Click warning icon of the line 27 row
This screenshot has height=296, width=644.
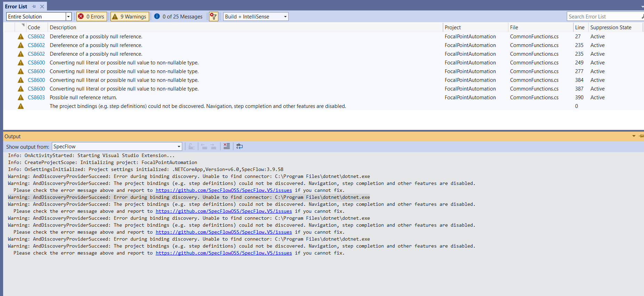(21, 37)
